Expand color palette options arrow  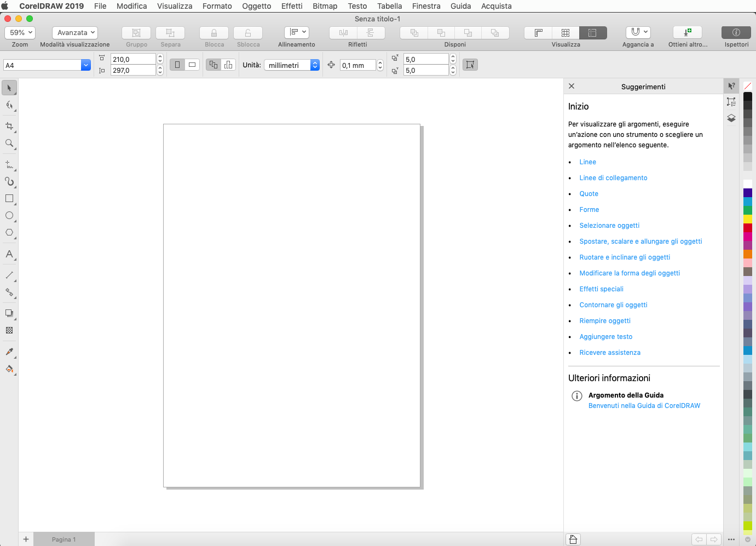[748, 539]
